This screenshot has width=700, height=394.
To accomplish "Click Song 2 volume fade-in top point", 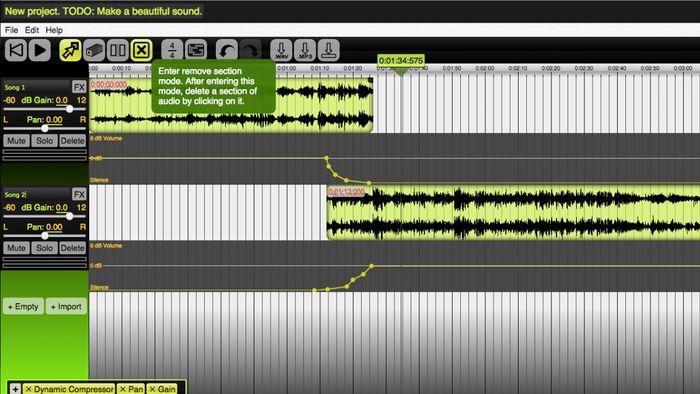I will (372, 266).
